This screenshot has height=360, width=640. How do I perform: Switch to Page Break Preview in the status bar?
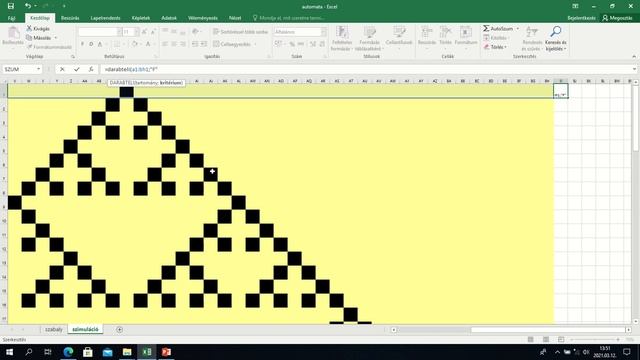coord(561,339)
